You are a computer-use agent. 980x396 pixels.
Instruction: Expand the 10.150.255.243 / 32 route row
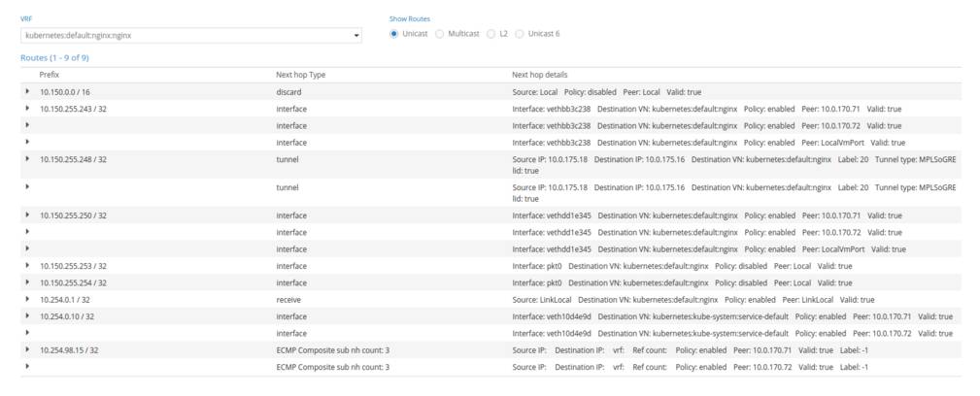(x=27, y=109)
